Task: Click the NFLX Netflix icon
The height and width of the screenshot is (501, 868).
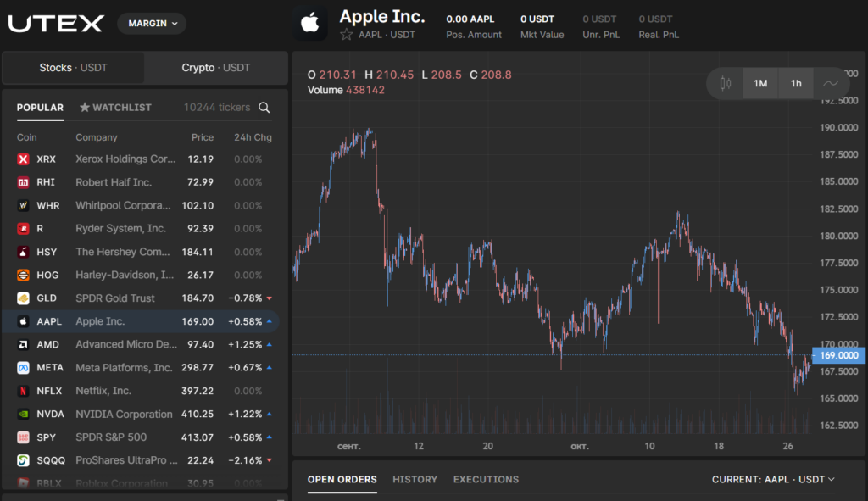Action: (23, 391)
